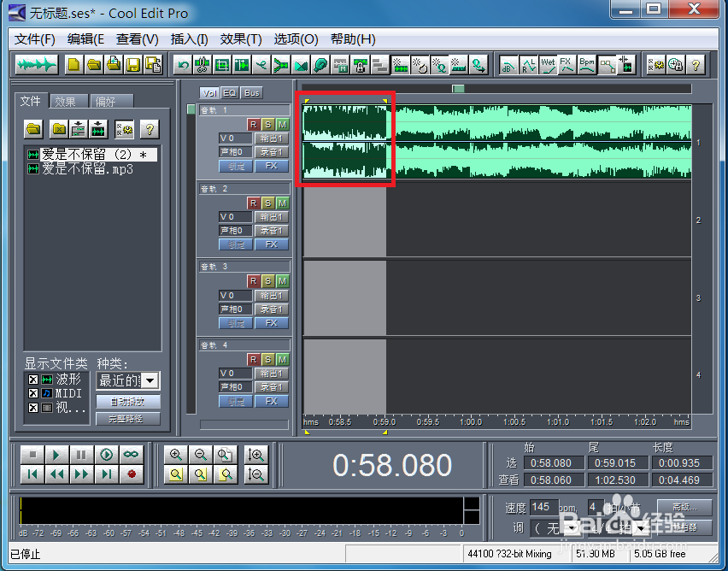Click track 1 录音1 record device button
The height and width of the screenshot is (571, 728).
point(271,152)
